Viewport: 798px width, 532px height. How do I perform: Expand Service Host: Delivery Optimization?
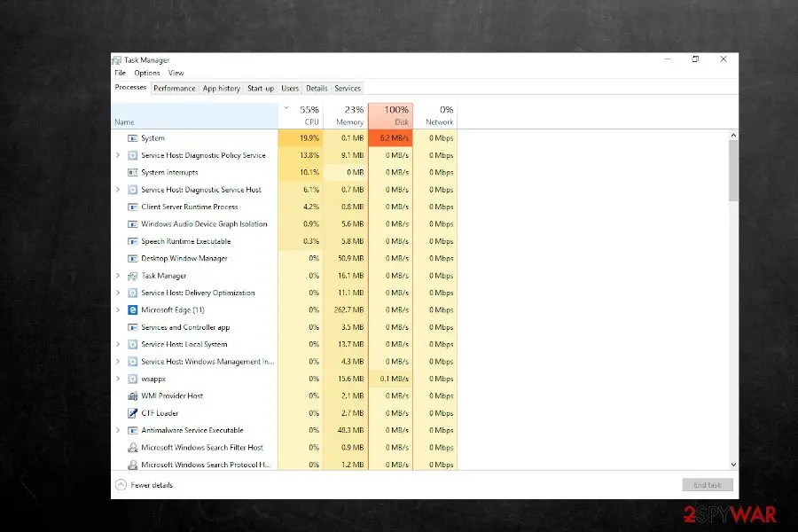click(x=118, y=293)
